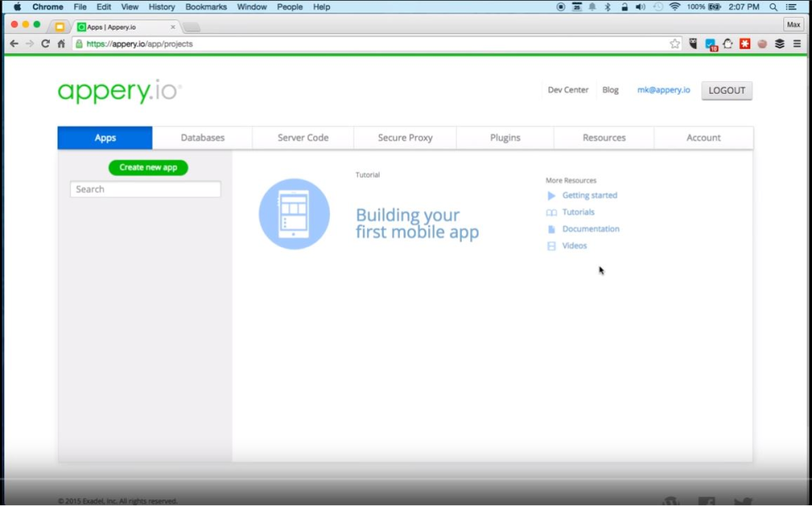Toggle the Bluetooth icon in the menu bar

coord(606,7)
